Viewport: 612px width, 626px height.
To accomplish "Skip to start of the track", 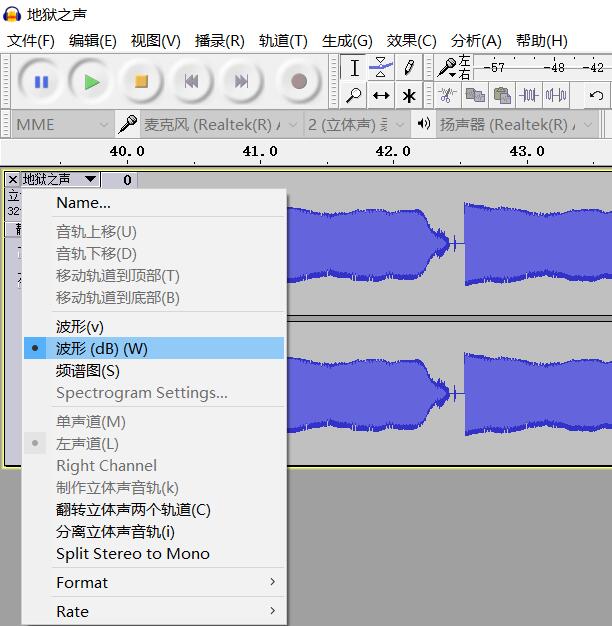I will (191, 82).
